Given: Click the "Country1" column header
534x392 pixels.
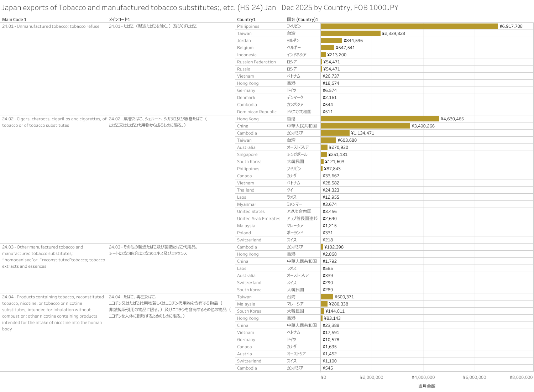Looking at the screenshot, I should (246, 20).
